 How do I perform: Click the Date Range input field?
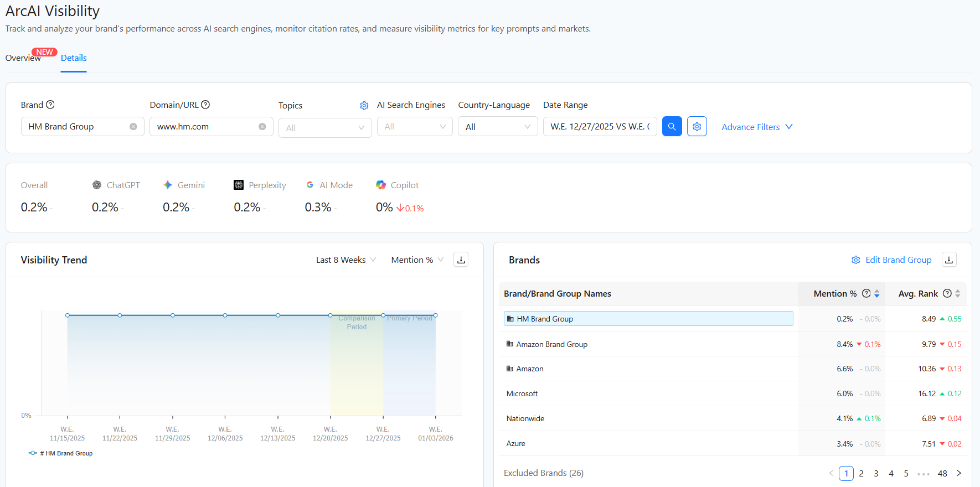(600, 127)
